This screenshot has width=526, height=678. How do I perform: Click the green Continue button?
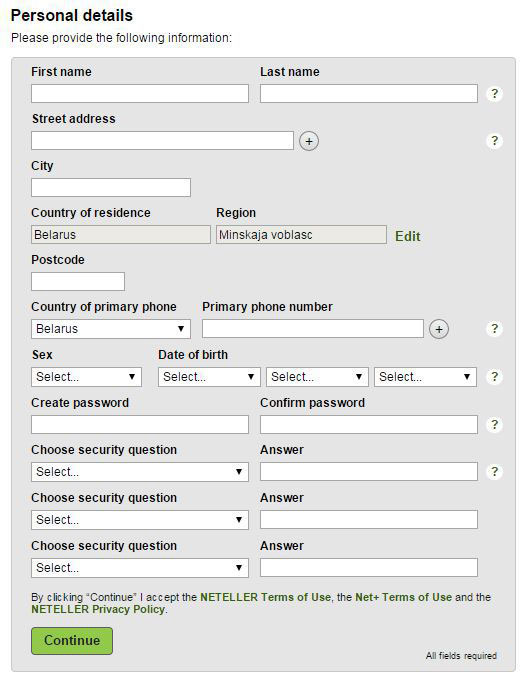click(x=72, y=641)
